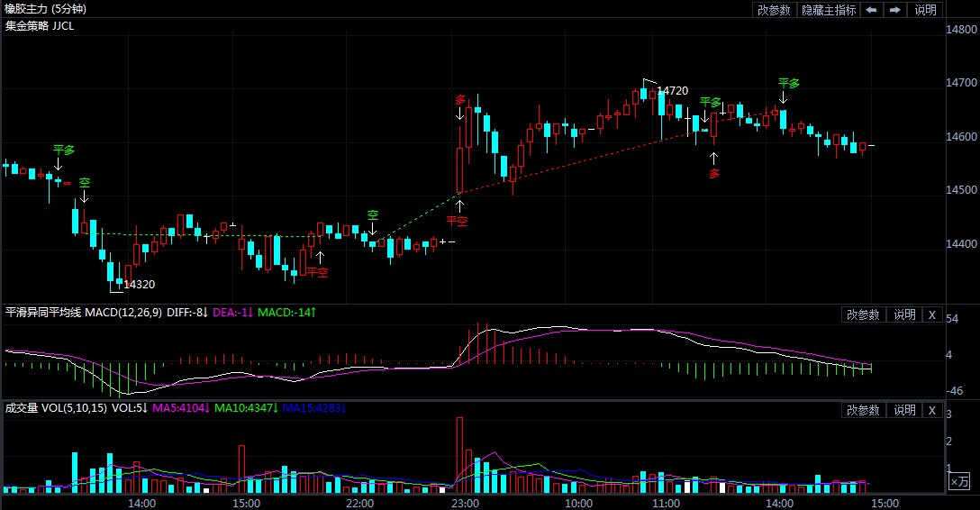Open 说明 in the MACD panel
This screenshot has height=510, width=980.
click(904, 315)
